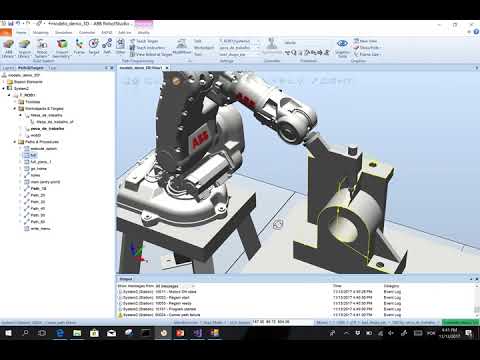
Task: Select the Paths&Targets panel tab
Action: [x=31, y=68]
